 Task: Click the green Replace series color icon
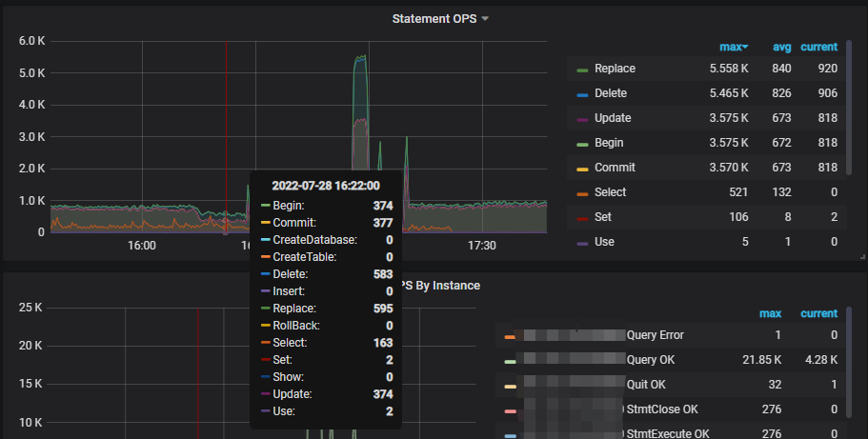[582, 70]
